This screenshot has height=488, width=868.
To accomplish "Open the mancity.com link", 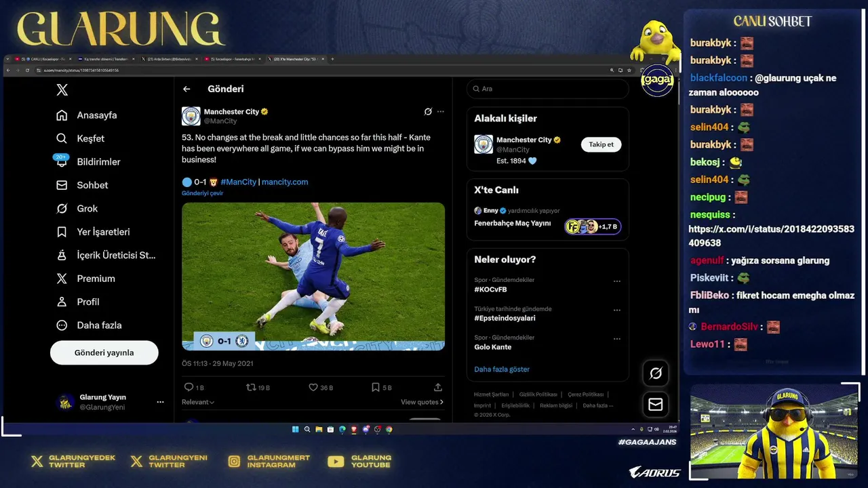I will pyautogui.click(x=285, y=182).
